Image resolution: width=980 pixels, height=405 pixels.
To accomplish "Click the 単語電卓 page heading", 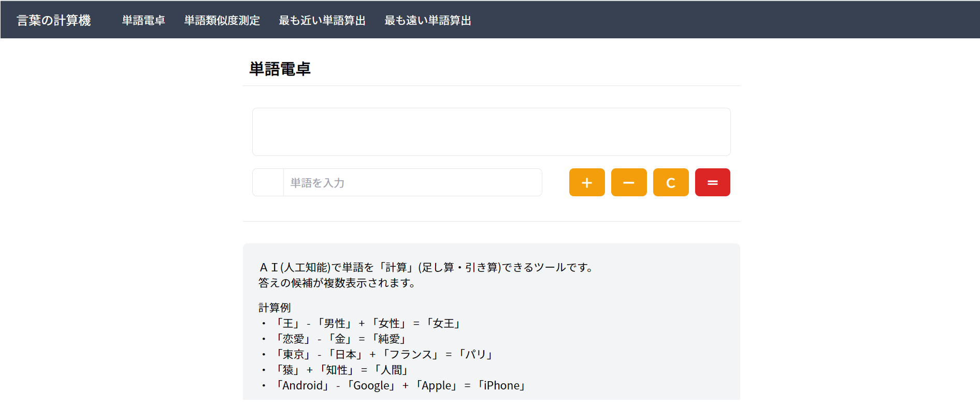I will (x=280, y=69).
